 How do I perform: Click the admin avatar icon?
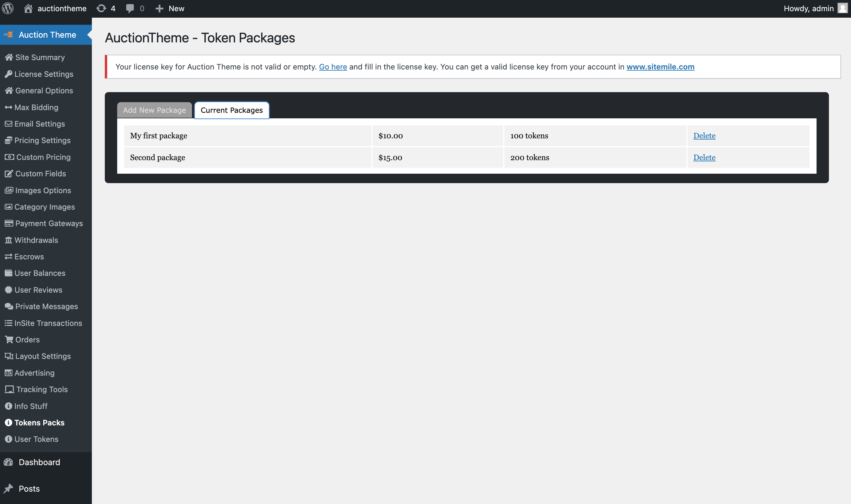click(842, 8)
